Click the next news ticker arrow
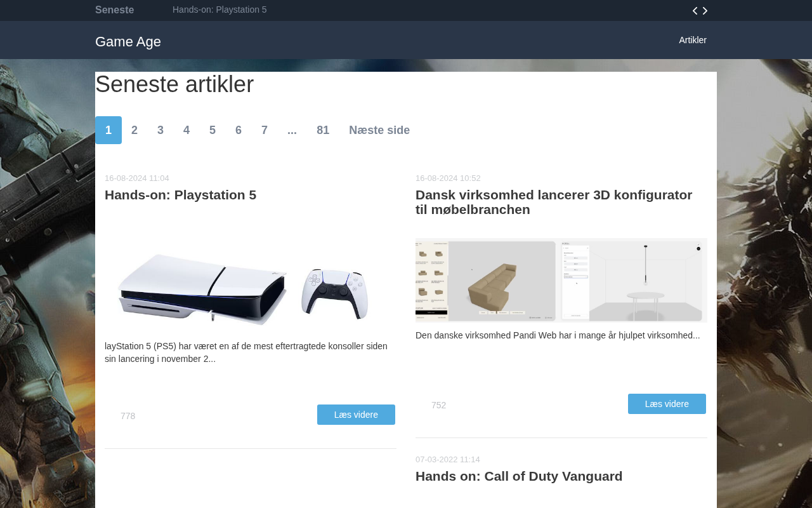Viewport: 812px width, 508px height. [x=705, y=11]
